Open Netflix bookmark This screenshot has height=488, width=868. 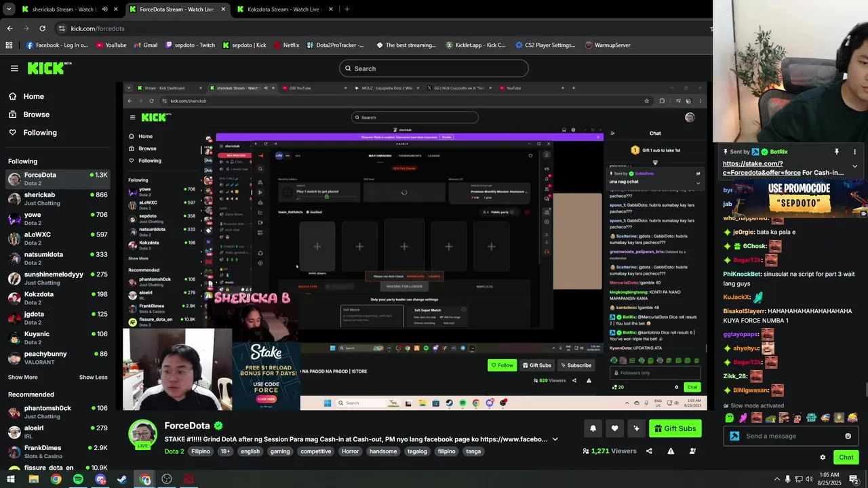pos(286,45)
